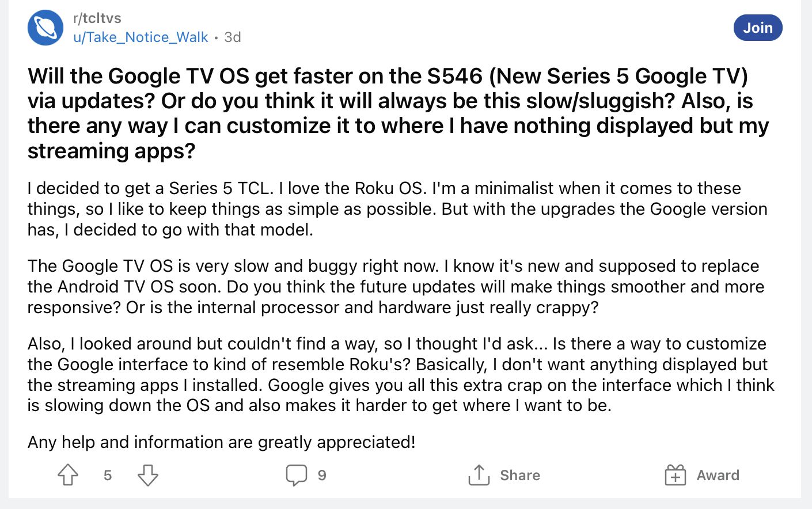This screenshot has width=812, height=509.
Task: Click the vote score number 5
Action: [x=108, y=475]
